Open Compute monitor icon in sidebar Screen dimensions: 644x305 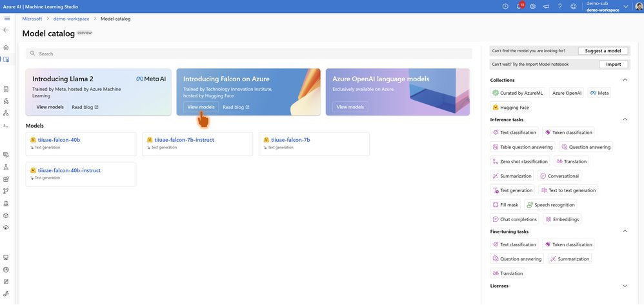click(x=6, y=257)
